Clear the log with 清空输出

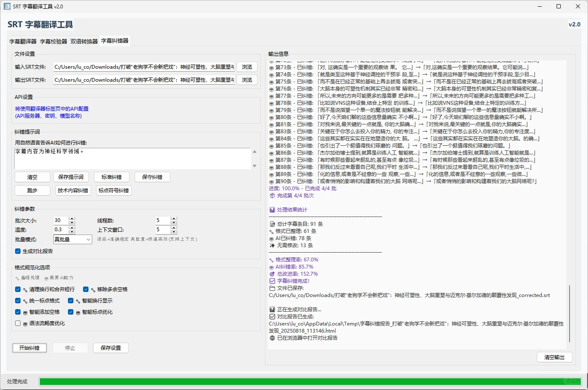coord(554,357)
